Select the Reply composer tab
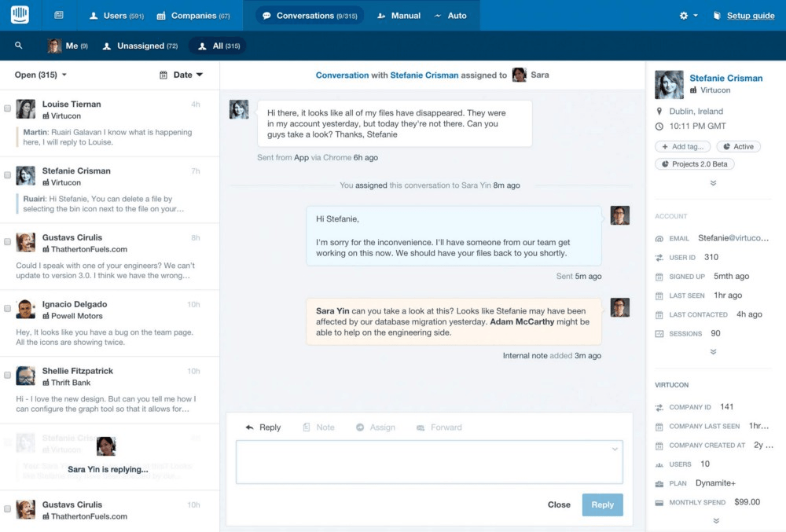This screenshot has width=786, height=532. (263, 427)
